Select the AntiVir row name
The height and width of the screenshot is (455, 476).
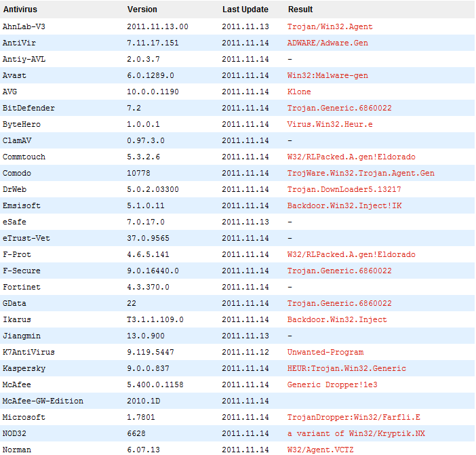19,43
